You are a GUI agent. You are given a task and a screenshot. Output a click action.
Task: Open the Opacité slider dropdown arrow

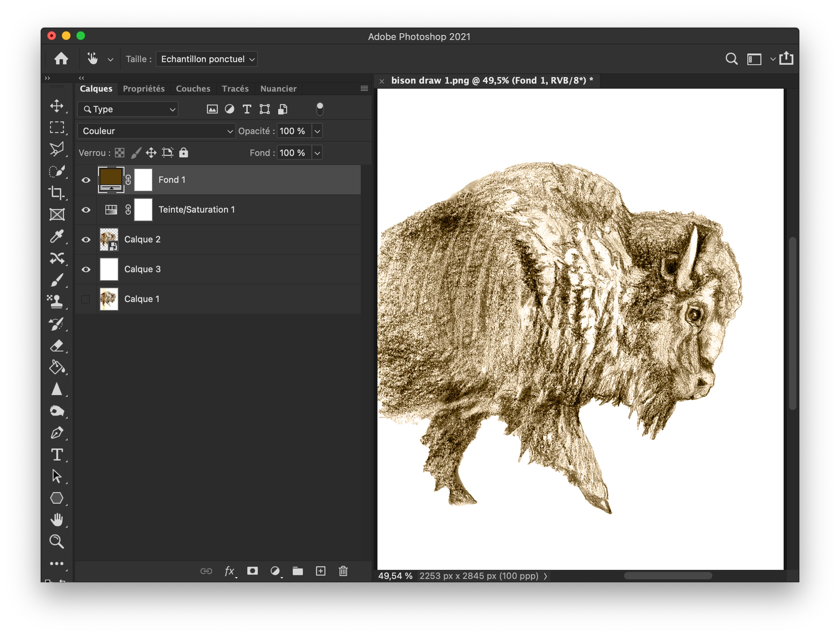click(317, 131)
